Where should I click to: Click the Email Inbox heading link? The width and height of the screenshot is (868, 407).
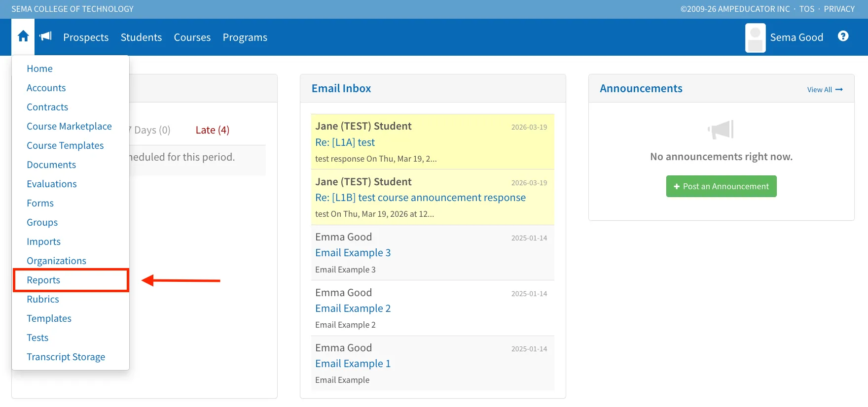tap(341, 88)
